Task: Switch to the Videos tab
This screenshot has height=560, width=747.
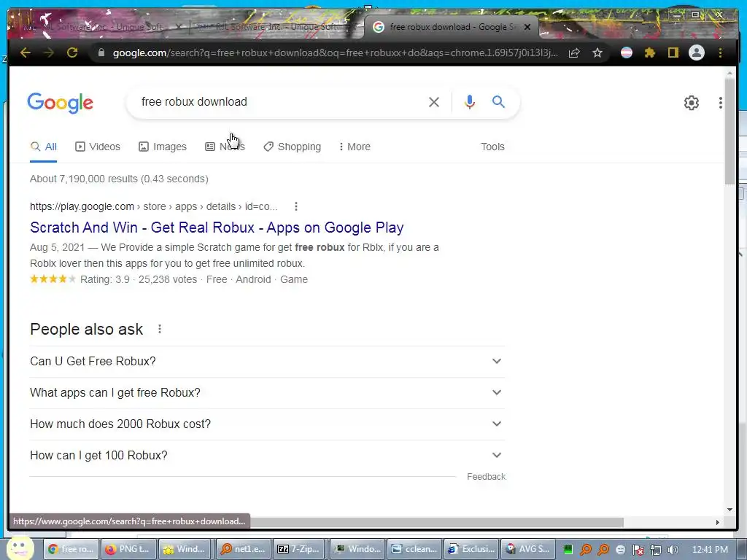Action: [x=98, y=147]
